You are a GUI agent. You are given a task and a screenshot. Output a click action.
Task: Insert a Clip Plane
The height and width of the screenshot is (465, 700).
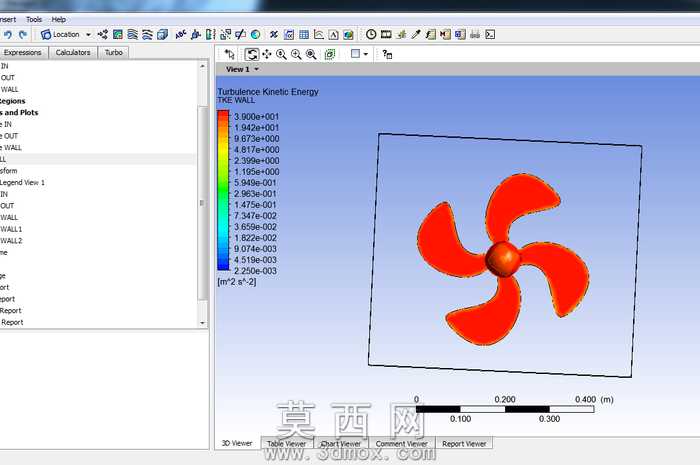point(240,34)
